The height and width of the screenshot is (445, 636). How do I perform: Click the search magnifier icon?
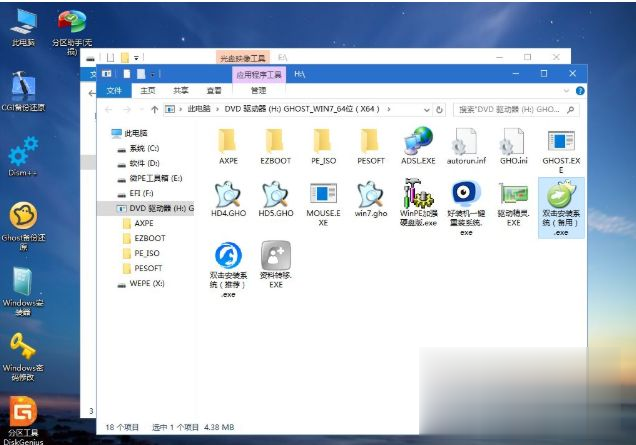571,110
